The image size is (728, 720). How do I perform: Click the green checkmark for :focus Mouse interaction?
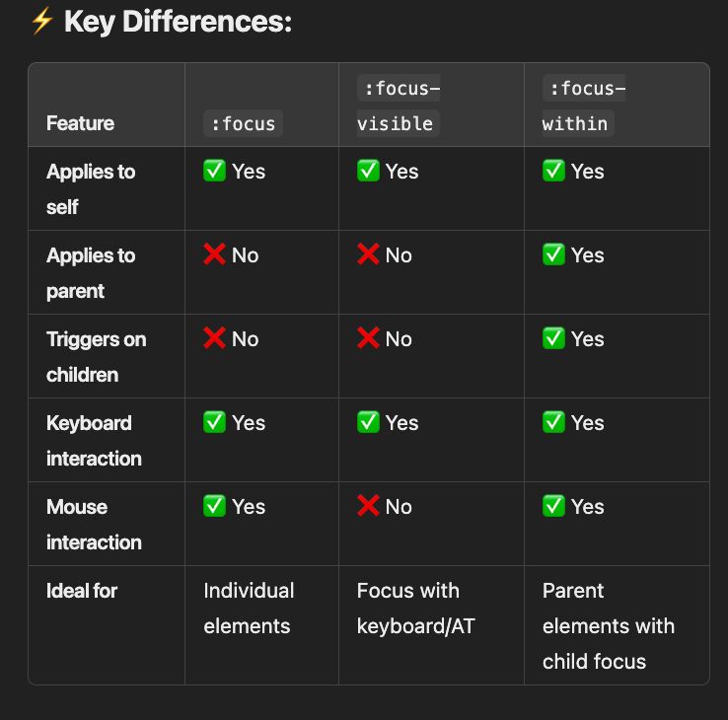tap(214, 506)
